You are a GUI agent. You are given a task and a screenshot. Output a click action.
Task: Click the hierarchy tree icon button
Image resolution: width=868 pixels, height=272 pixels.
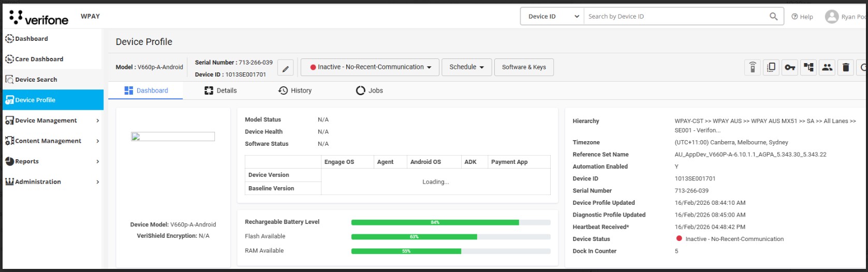pos(808,67)
